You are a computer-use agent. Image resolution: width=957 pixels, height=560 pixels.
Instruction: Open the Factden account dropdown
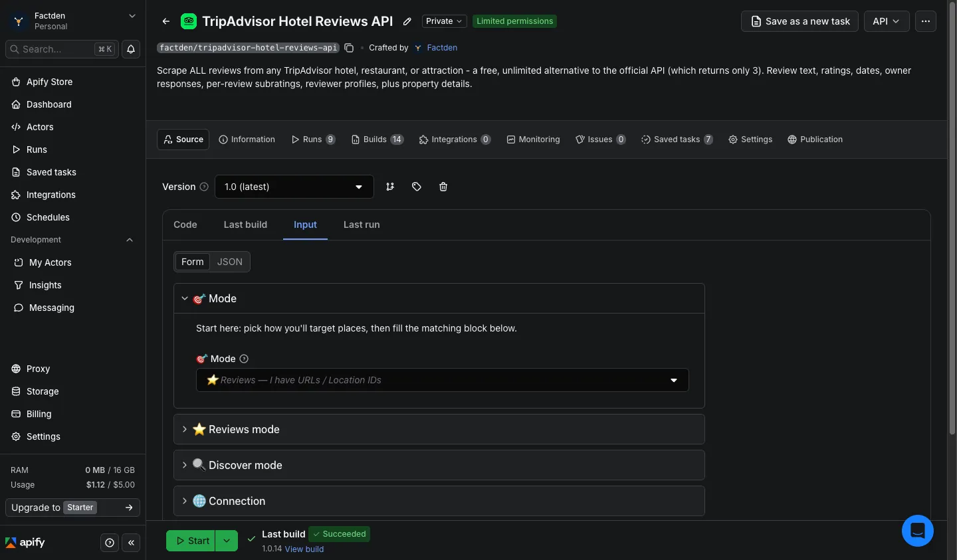pyautogui.click(x=72, y=21)
